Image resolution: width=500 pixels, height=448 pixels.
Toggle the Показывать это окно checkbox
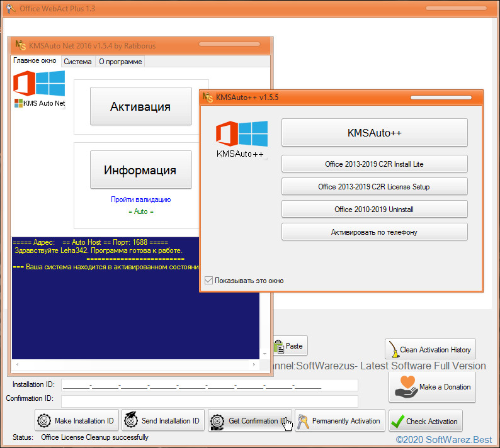pyautogui.click(x=209, y=281)
